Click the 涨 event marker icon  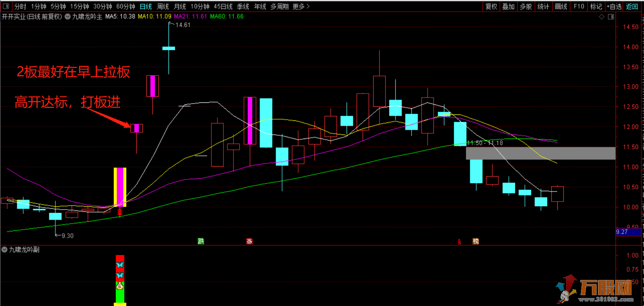(250, 241)
